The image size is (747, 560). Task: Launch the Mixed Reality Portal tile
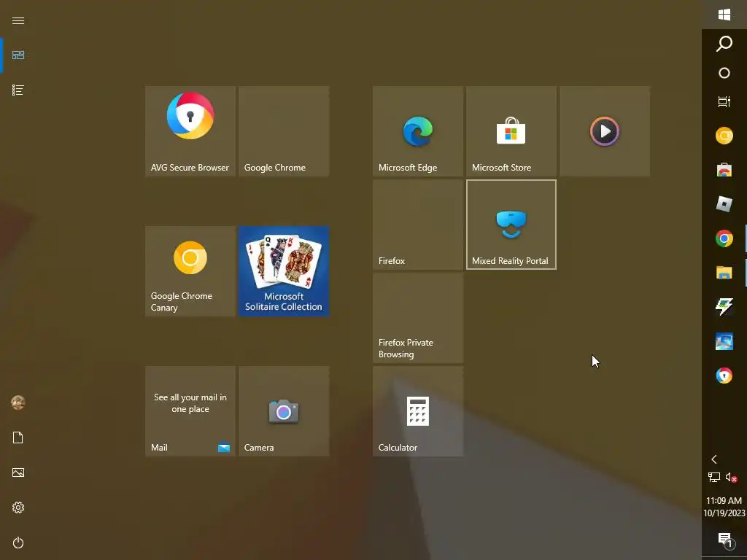coord(511,225)
